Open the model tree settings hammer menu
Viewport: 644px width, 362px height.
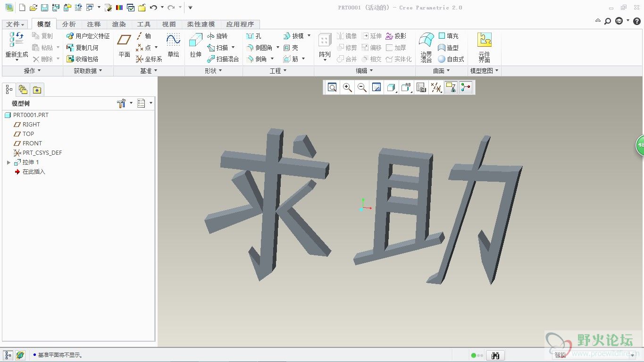tap(124, 103)
